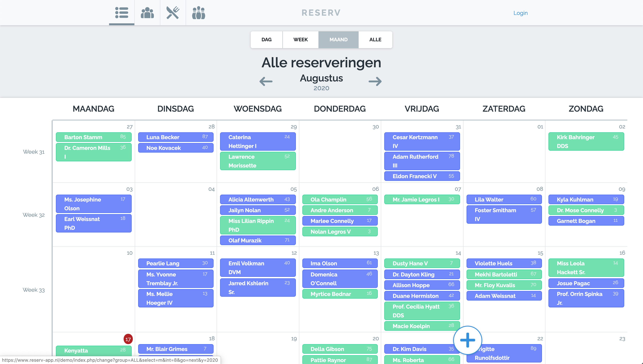Switch to the DAG tab

(266, 40)
